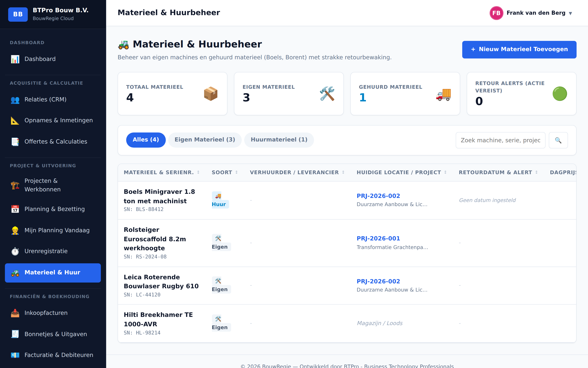
Task: Click the BB company logo badge
Action: (x=18, y=14)
